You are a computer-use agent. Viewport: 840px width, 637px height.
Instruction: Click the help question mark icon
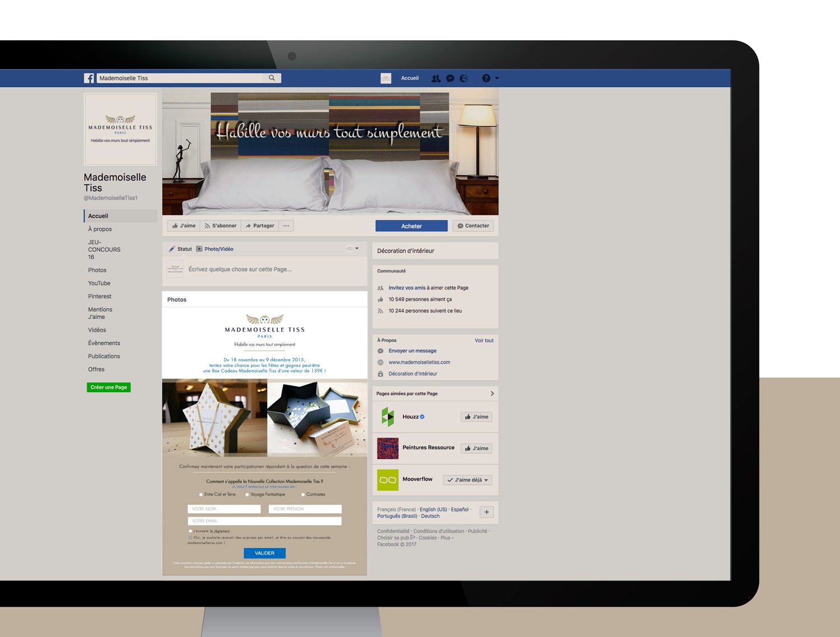486,78
